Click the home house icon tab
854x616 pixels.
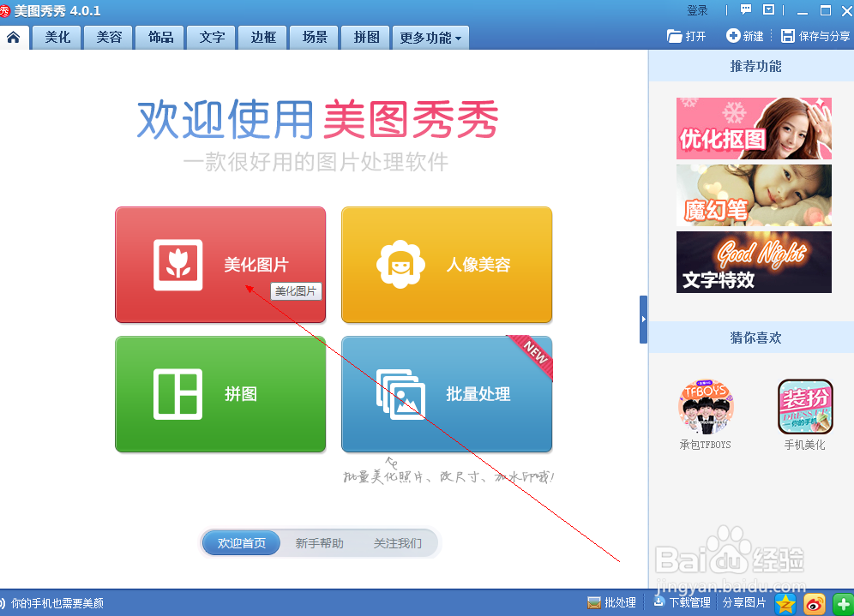coord(14,37)
